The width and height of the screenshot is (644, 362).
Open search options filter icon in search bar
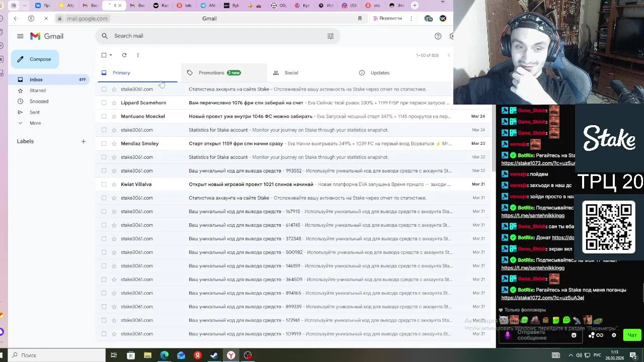(x=331, y=36)
